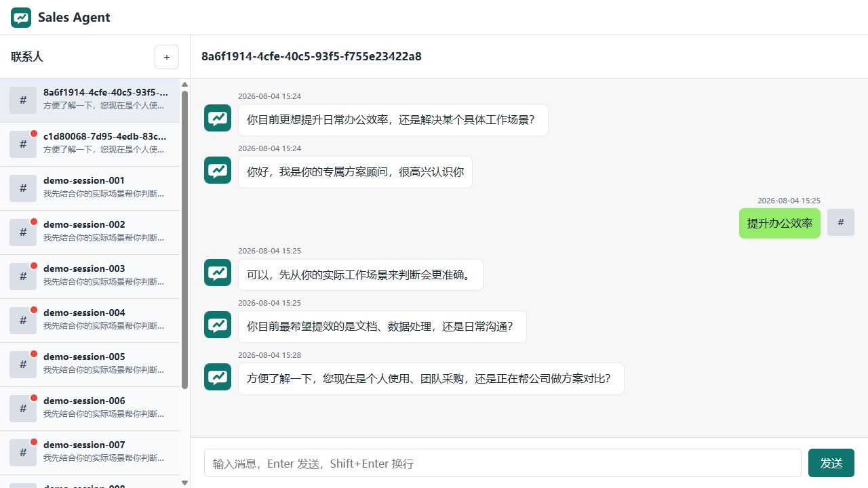This screenshot has width=868, height=488.
Task: Click agent avatar beside 日常办公效率 message
Action: click(x=218, y=118)
